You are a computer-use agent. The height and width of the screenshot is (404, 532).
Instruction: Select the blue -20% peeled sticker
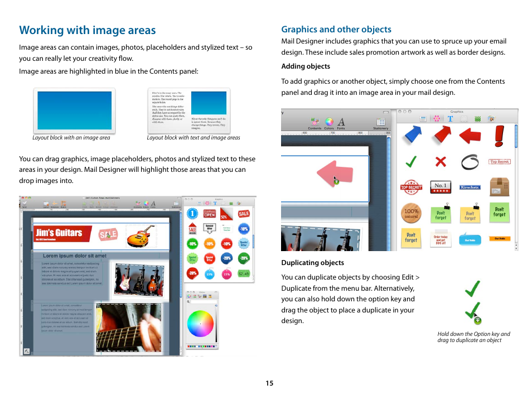tap(226, 258)
